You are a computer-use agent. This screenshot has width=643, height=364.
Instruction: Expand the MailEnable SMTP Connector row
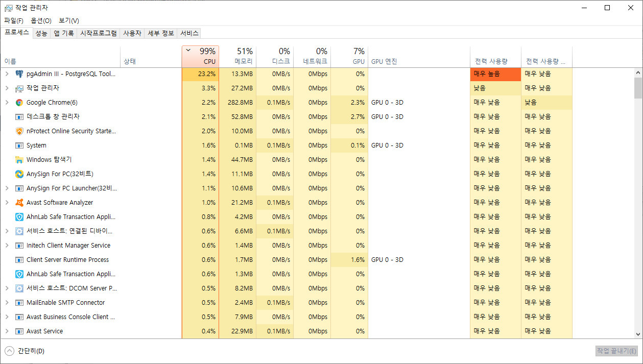7,303
